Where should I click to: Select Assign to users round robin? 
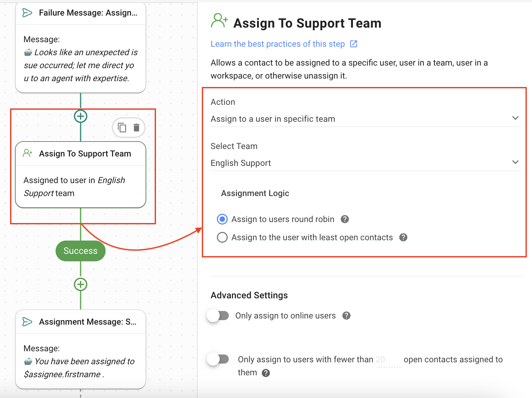click(222, 219)
